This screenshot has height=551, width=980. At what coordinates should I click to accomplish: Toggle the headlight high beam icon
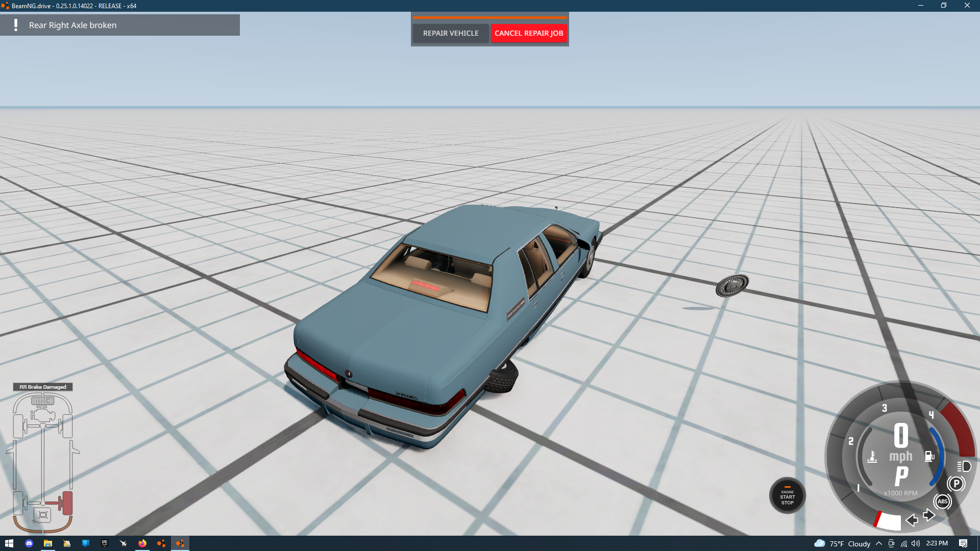point(964,466)
